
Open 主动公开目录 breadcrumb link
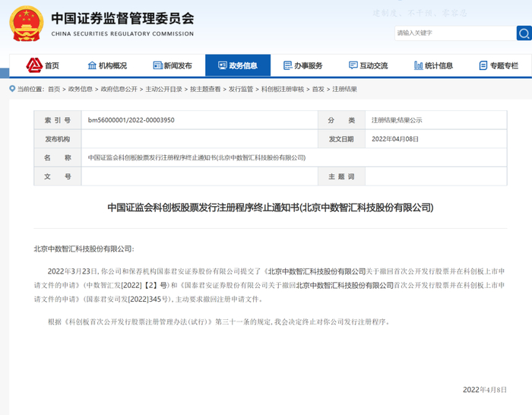pyautogui.click(x=163, y=89)
